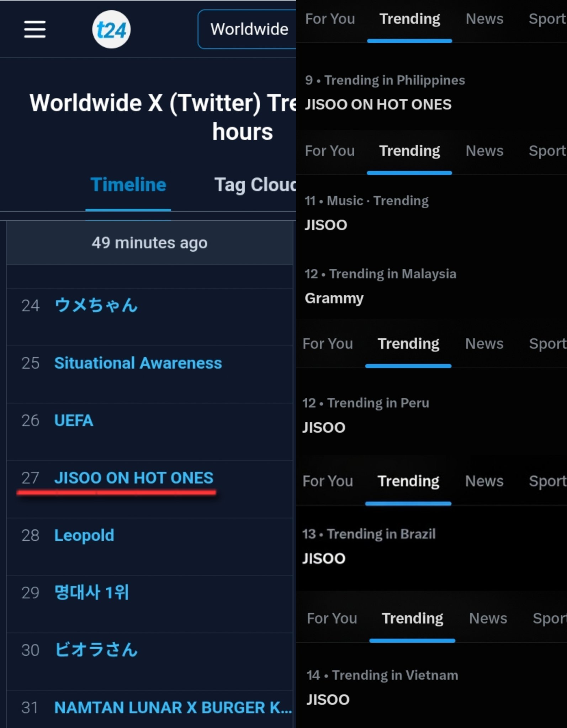This screenshot has width=567, height=728.
Task: Select the topmost For You tab
Action: point(330,19)
